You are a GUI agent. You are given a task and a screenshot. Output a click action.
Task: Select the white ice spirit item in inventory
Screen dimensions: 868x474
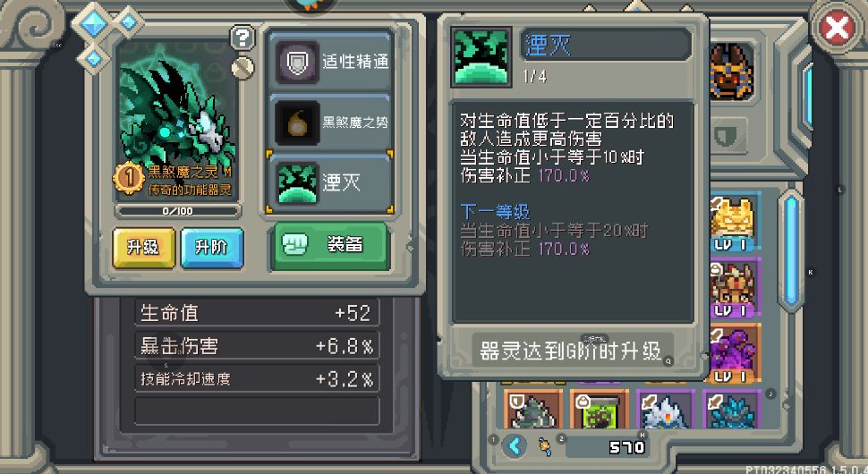[x=666, y=410]
